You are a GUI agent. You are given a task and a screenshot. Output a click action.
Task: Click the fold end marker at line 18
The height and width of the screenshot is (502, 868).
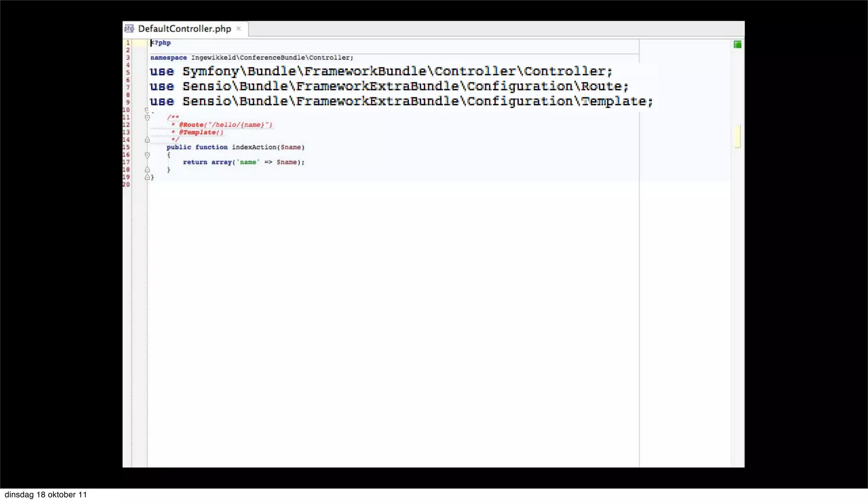(147, 170)
